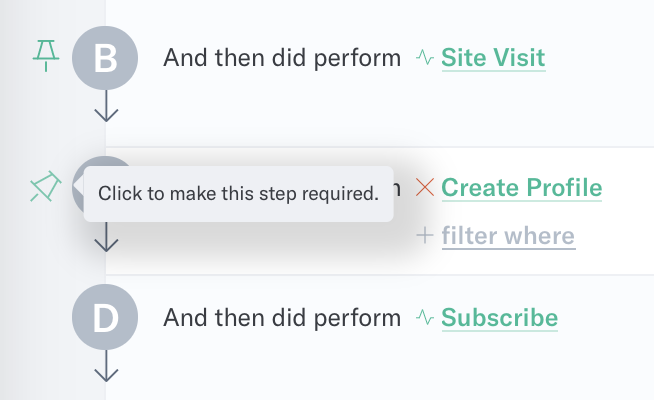This screenshot has width=654, height=400.
Task: Change step D's 'And then did perform' phrase
Action: [282, 317]
